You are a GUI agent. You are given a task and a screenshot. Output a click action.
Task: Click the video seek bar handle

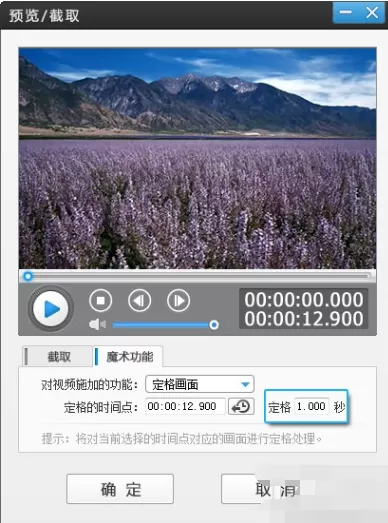point(28,276)
